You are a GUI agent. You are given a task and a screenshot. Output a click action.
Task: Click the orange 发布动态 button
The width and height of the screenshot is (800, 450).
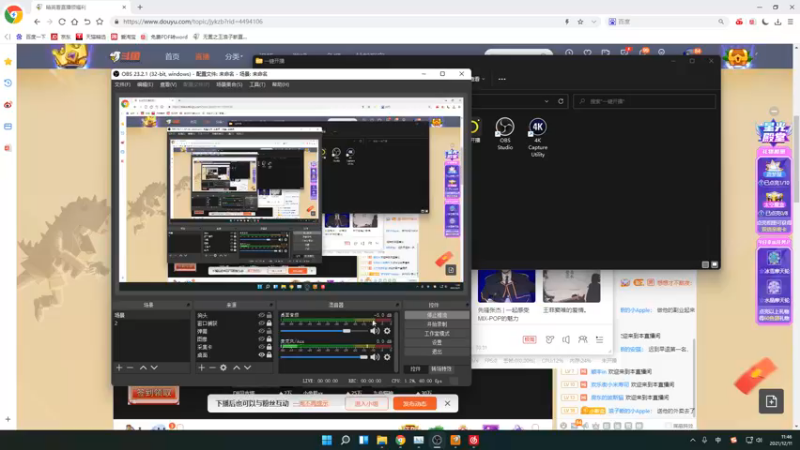coord(415,404)
